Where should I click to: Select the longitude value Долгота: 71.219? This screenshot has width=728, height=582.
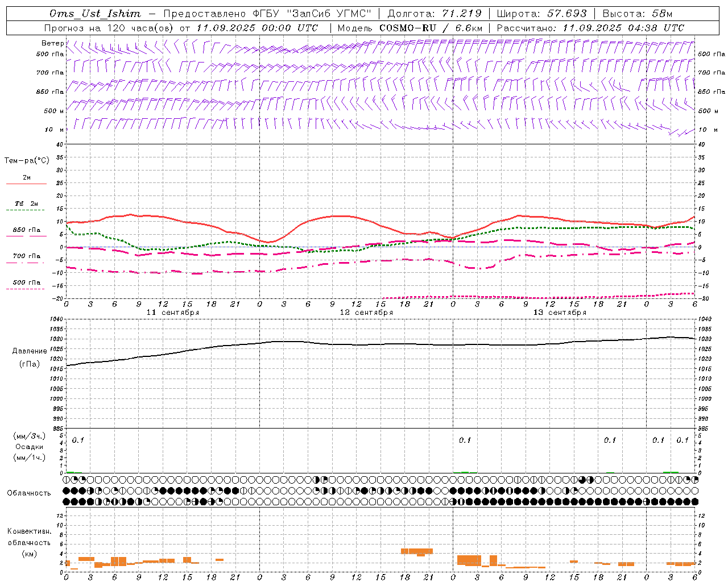(x=435, y=14)
